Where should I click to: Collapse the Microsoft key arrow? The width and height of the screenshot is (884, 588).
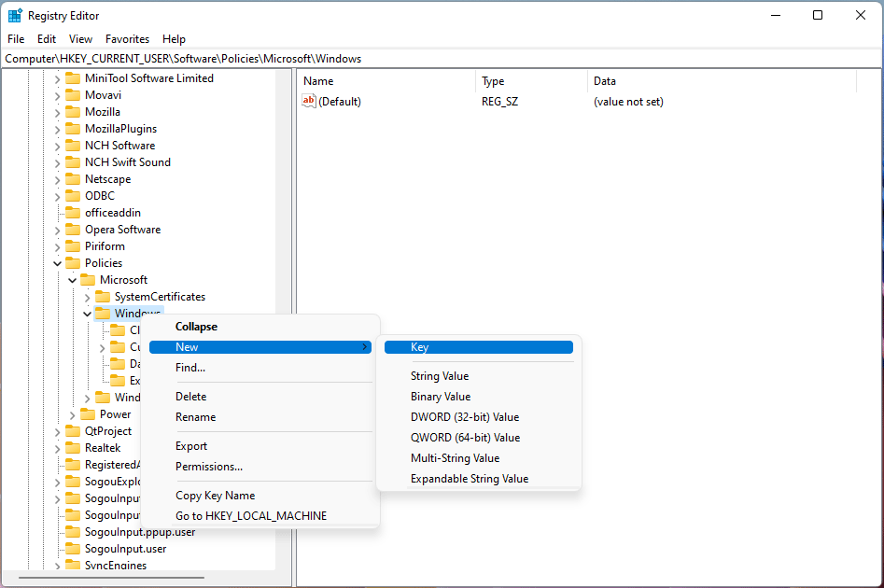[x=72, y=281]
